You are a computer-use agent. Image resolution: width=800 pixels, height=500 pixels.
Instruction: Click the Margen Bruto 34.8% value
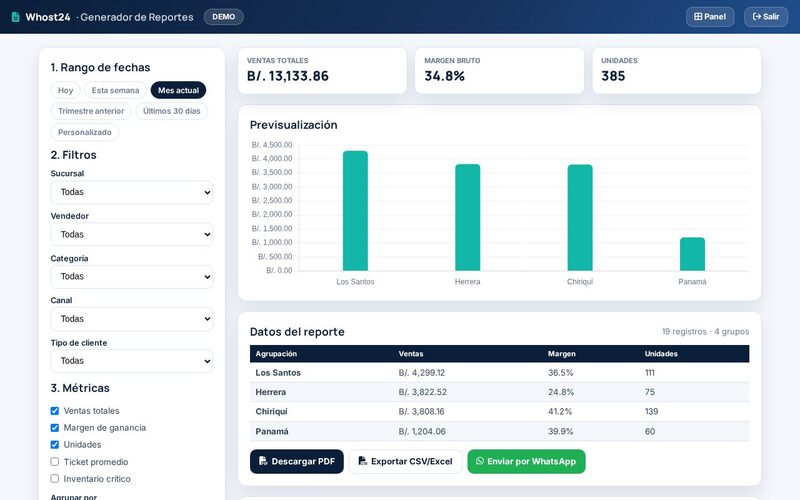pos(444,76)
